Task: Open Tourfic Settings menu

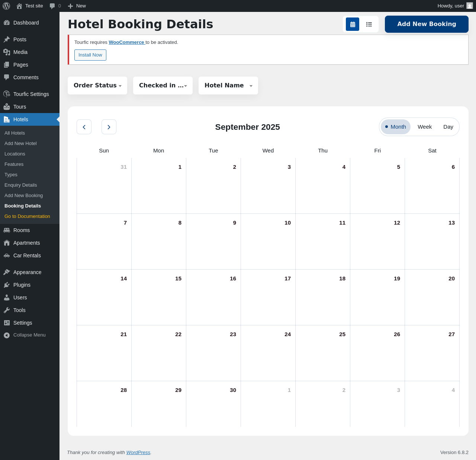Action: pos(31,94)
